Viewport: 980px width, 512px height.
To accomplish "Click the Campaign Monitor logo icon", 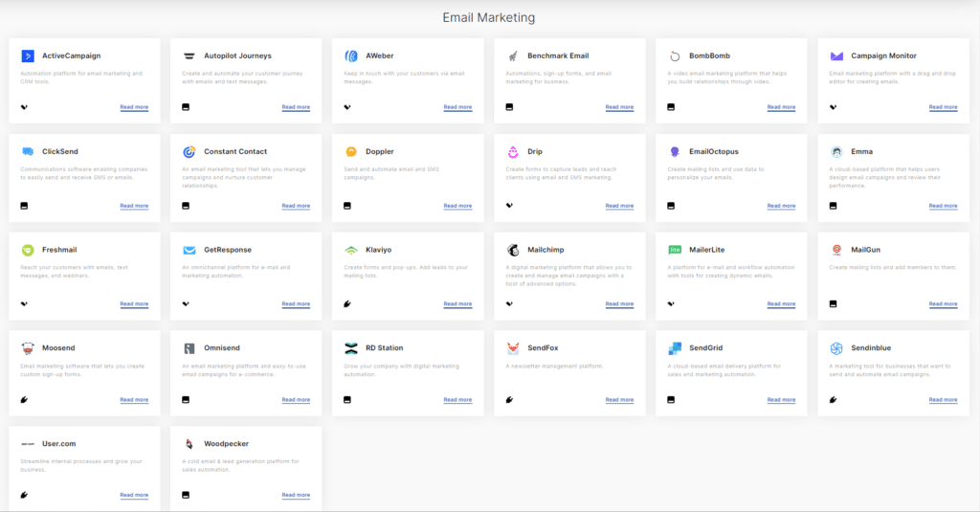I will pyautogui.click(x=836, y=56).
